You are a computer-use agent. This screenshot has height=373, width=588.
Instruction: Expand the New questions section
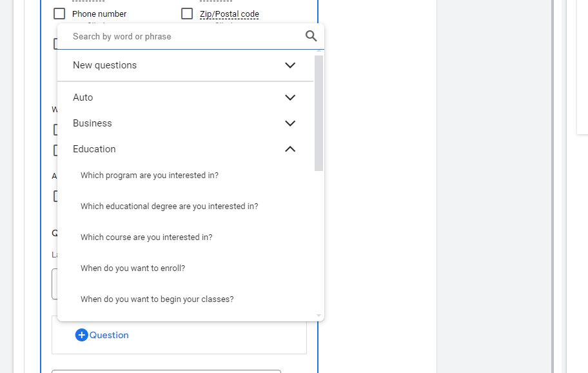(290, 65)
